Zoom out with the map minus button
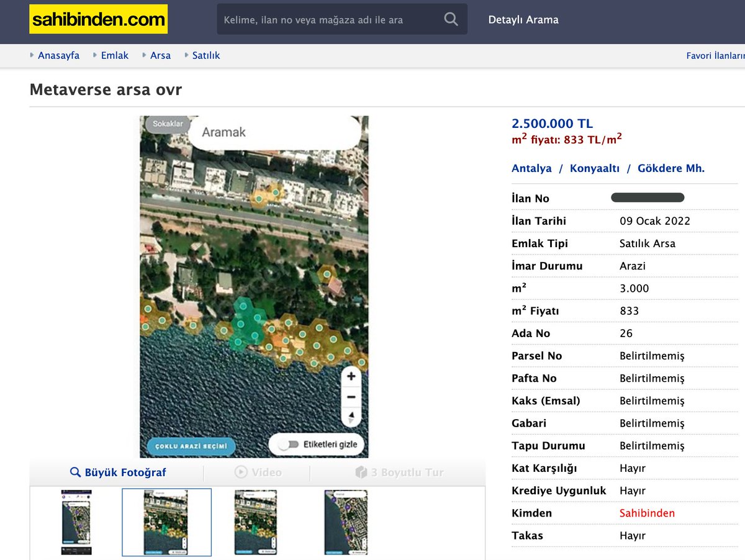Viewport: 745px width, 560px height. click(351, 397)
